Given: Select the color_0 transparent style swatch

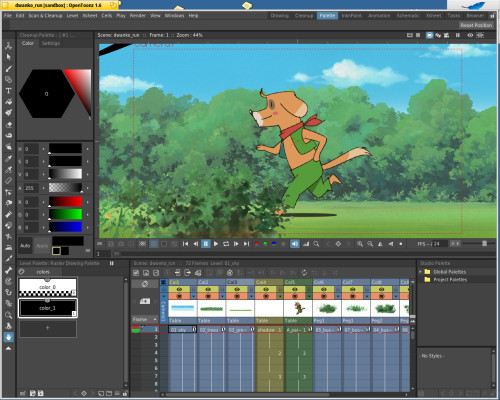Looking at the screenshot, I should click(48, 287).
